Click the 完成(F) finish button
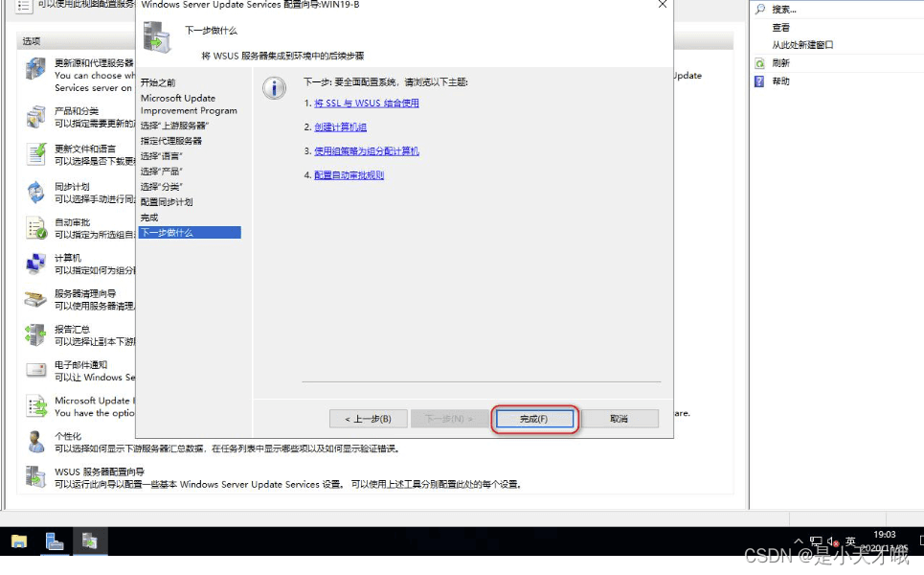This screenshot has width=924, height=575. 534,419
